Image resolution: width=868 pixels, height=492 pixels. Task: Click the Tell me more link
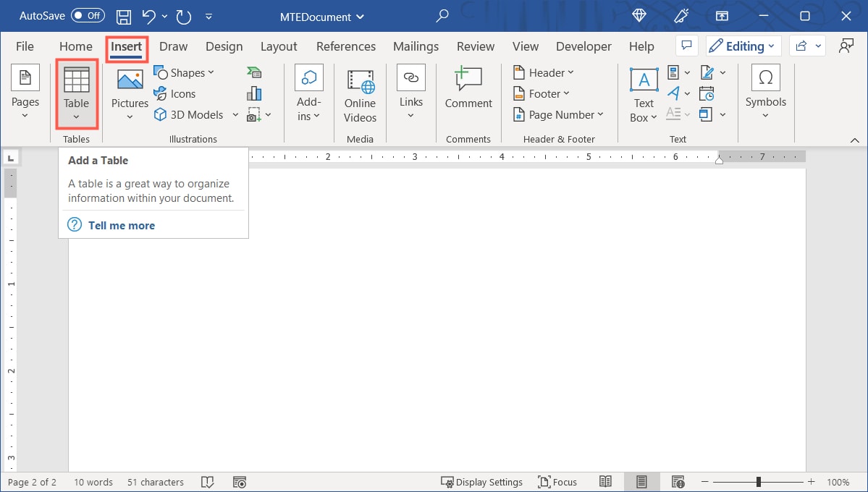tap(121, 225)
